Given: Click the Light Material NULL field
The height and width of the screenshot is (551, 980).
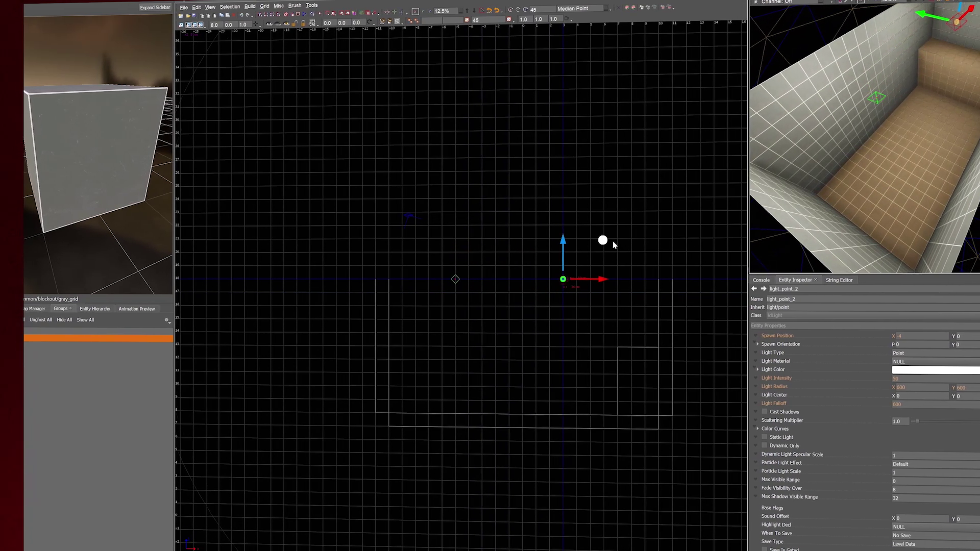Looking at the screenshot, I should click(x=936, y=362).
